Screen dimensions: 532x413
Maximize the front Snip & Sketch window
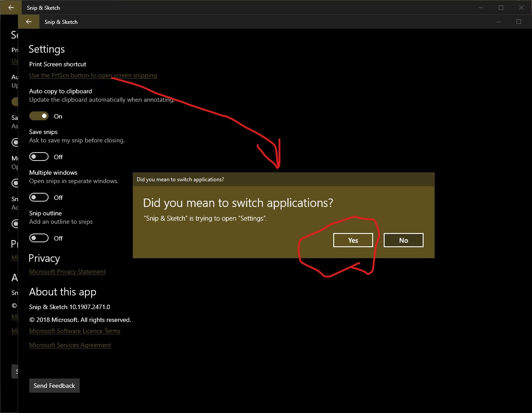pyautogui.click(x=519, y=22)
